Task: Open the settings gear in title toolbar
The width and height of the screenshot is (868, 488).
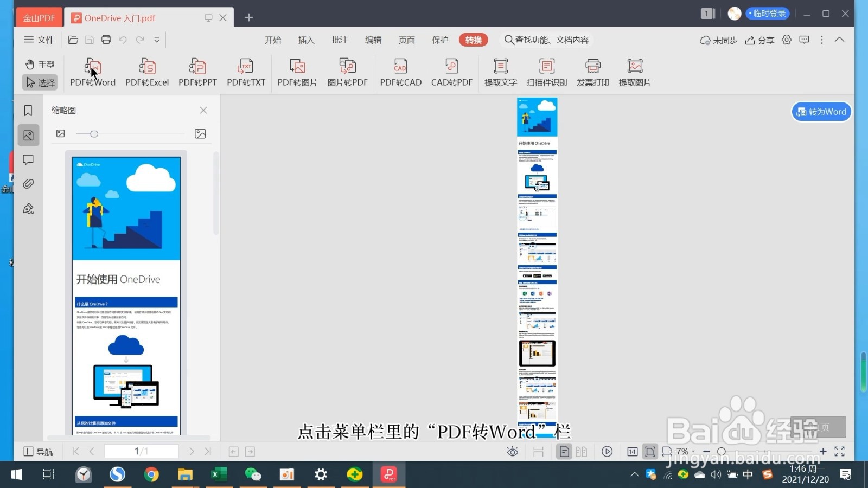Action: pos(787,40)
